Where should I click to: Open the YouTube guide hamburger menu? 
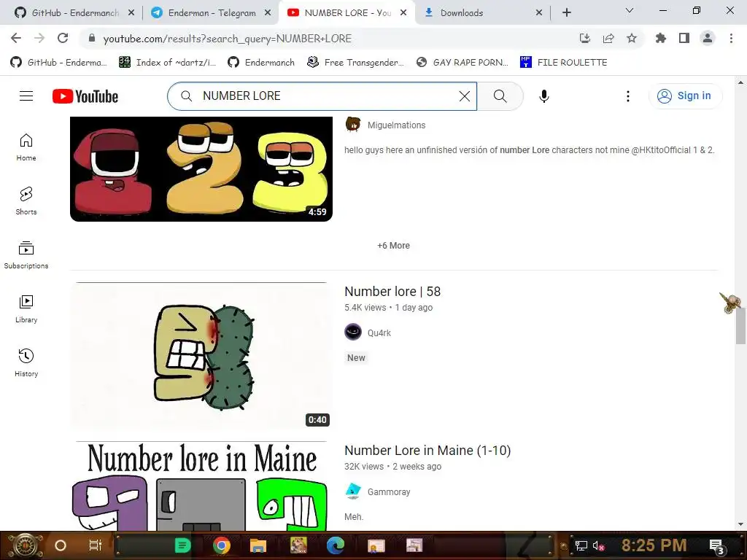[x=26, y=96]
